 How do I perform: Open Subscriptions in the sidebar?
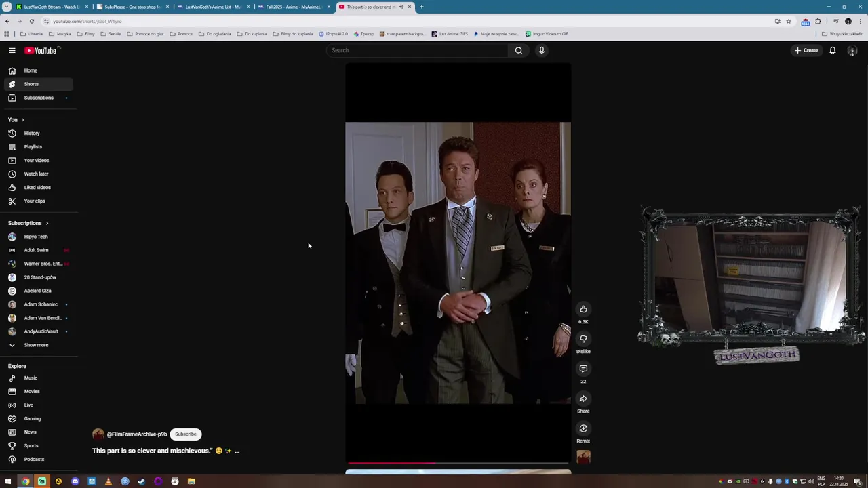pos(37,98)
